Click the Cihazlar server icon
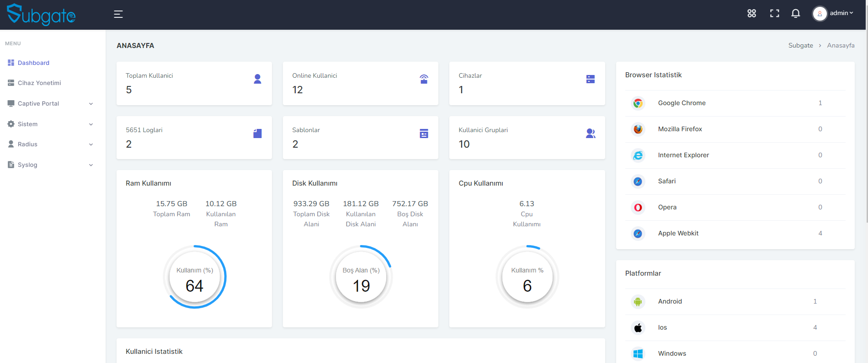868x363 pixels. pos(591,79)
